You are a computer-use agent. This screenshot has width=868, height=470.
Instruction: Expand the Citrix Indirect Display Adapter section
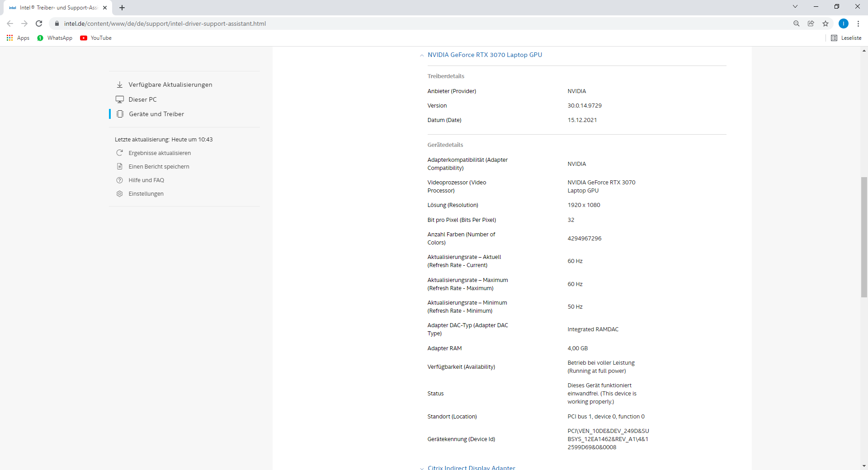(x=422, y=468)
